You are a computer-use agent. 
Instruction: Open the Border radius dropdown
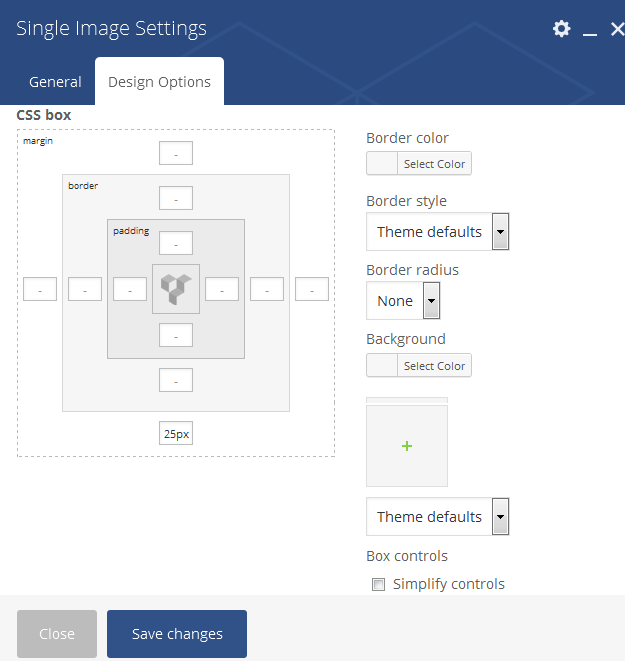click(403, 301)
